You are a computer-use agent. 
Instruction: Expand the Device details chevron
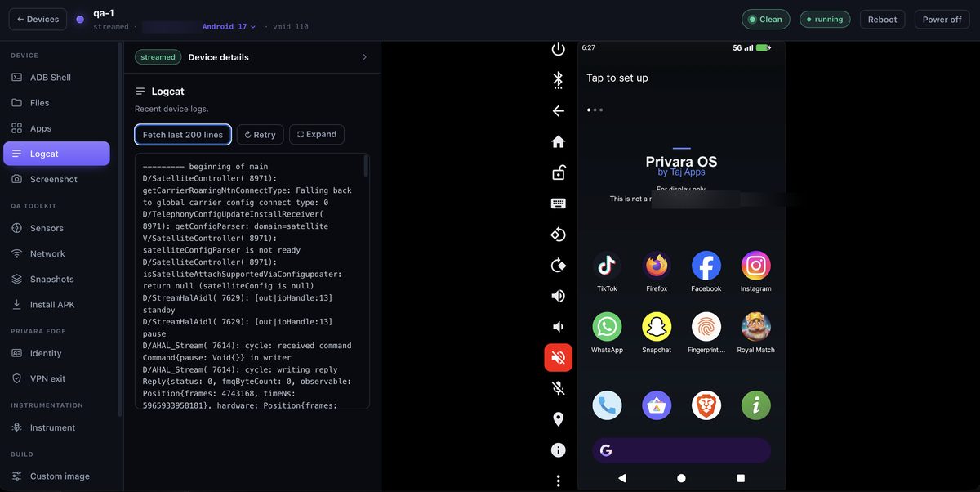click(364, 57)
